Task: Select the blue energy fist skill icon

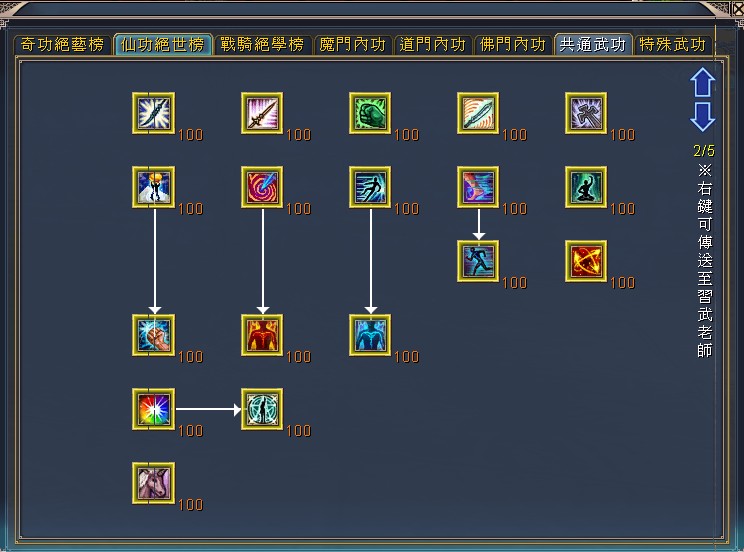Action: coord(153,335)
